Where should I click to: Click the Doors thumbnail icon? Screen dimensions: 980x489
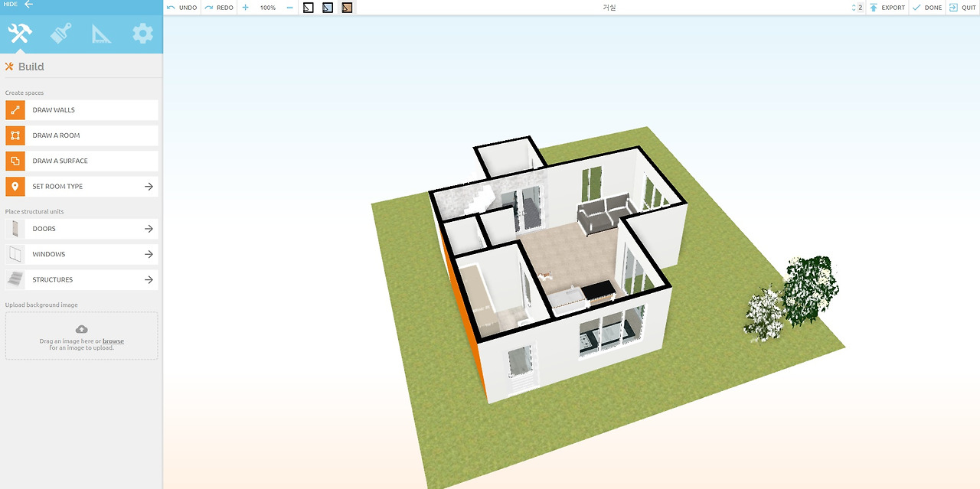pyautogui.click(x=15, y=229)
